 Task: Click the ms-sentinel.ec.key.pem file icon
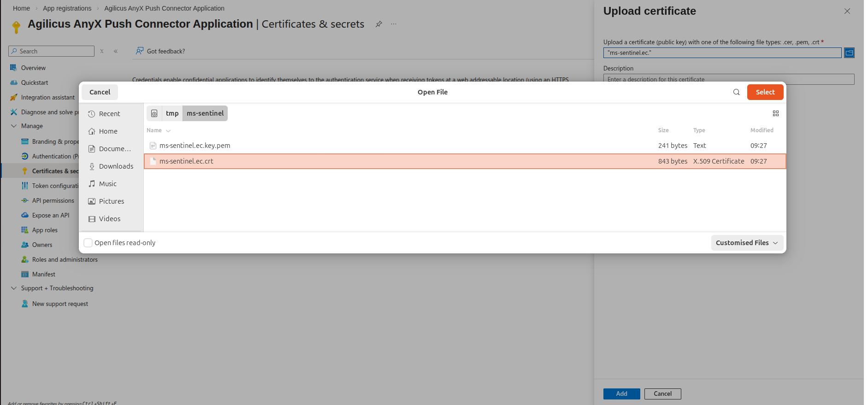pos(153,146)
